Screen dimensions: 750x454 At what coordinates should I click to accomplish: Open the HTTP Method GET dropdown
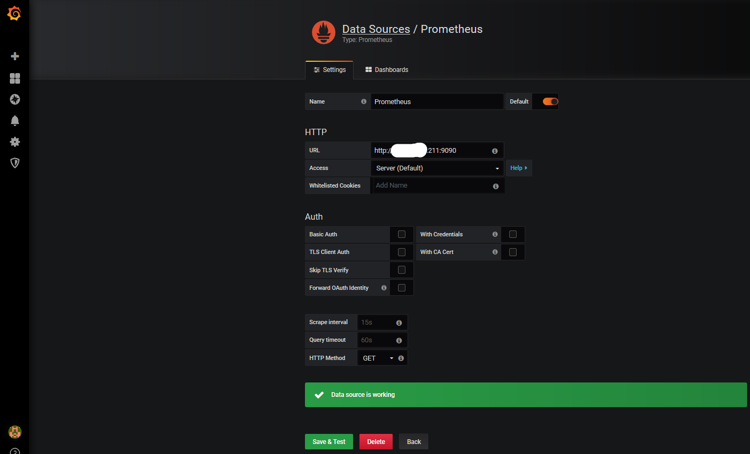(377, 358)
